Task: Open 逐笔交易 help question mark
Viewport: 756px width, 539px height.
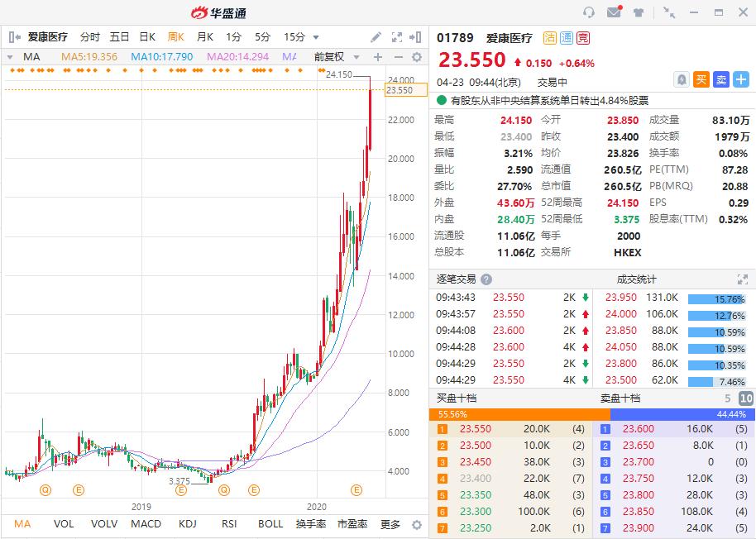Action: 486,279
